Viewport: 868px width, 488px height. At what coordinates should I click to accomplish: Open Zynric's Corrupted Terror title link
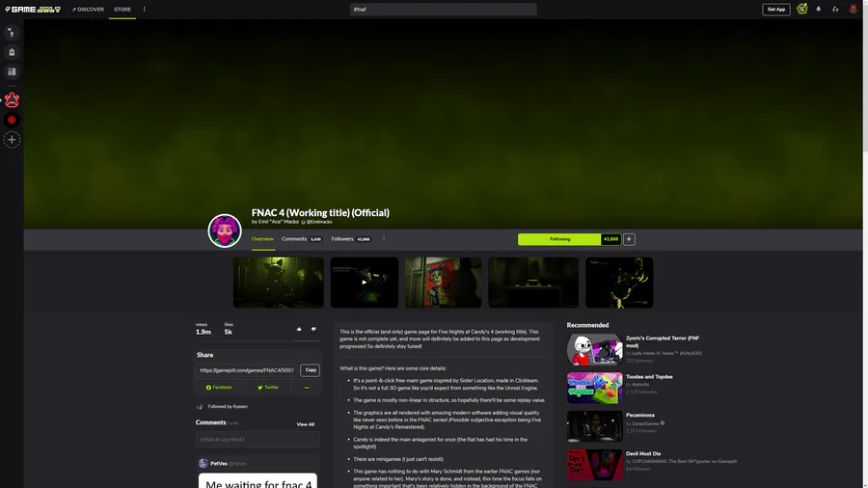(663, 341)
